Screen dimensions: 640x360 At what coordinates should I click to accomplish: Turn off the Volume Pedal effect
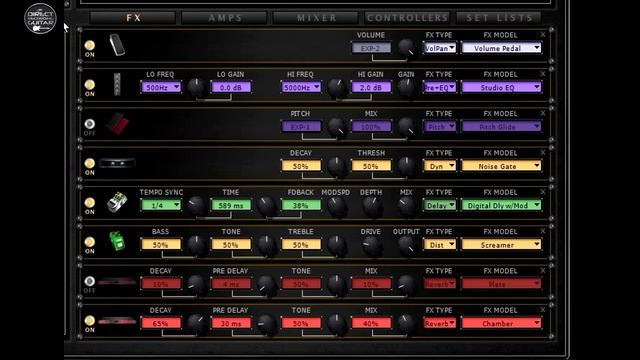pyautogui.click(x=89, y=45)
